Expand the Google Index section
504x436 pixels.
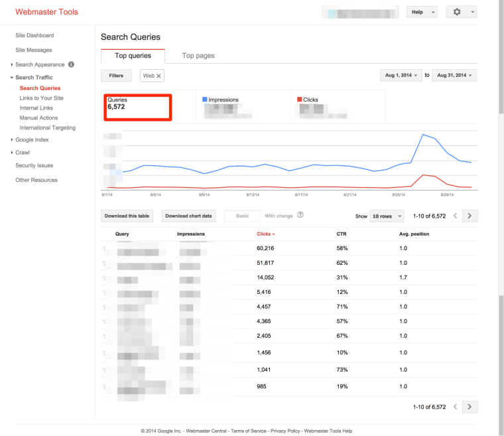[12, 139]
